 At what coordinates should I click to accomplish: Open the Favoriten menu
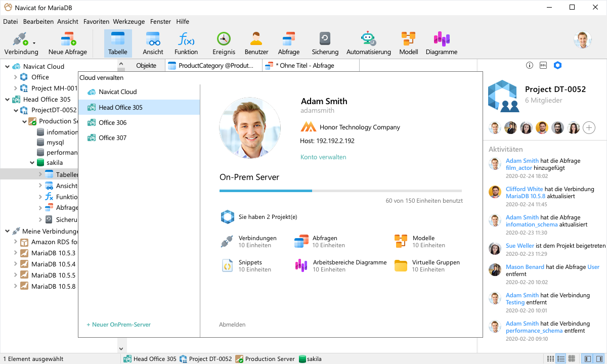point(97,22)
